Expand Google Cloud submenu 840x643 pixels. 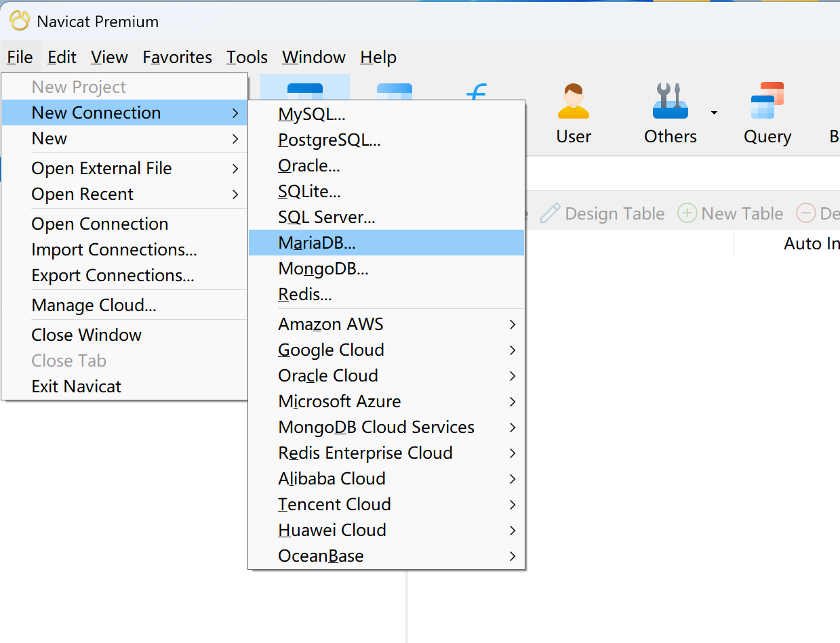coord(386,350)
